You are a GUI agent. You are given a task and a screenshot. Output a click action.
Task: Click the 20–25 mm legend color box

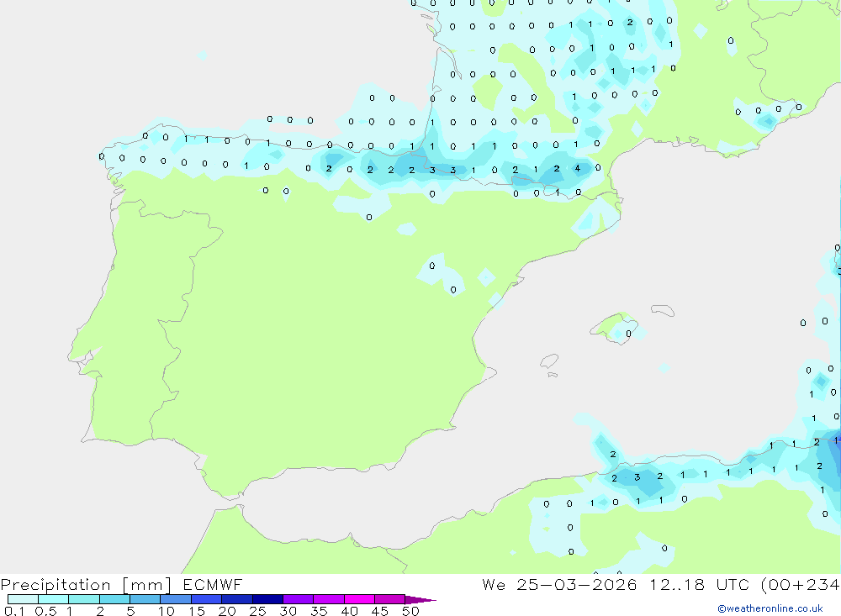237,599
